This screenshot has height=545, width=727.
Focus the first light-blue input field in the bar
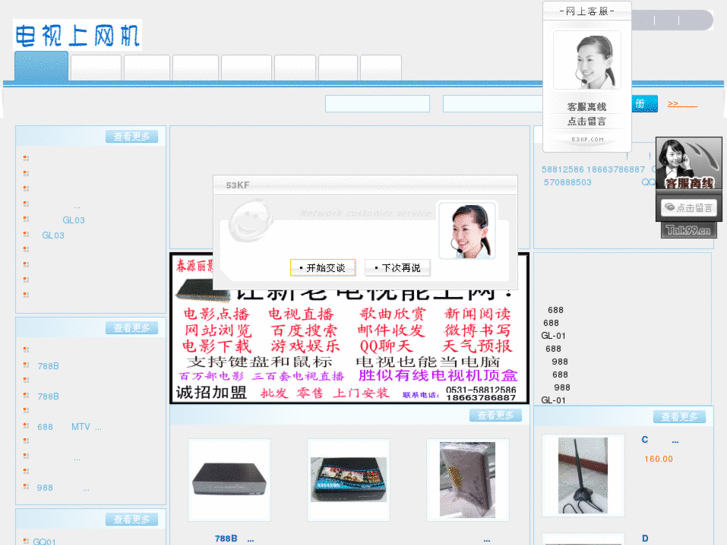click(377, 104)
